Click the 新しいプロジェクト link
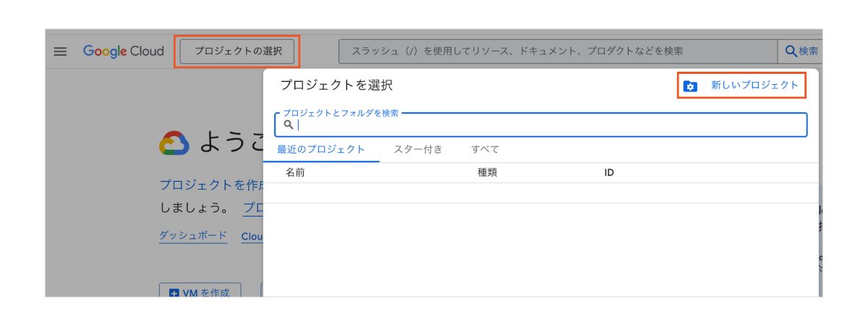This screenshot has width=868, height=326. [x=754, y=85]
